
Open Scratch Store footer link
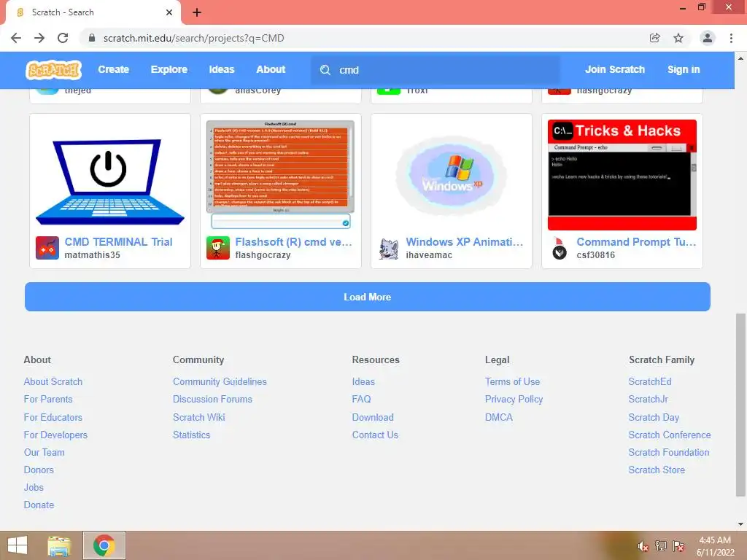[x=657, y=470]
